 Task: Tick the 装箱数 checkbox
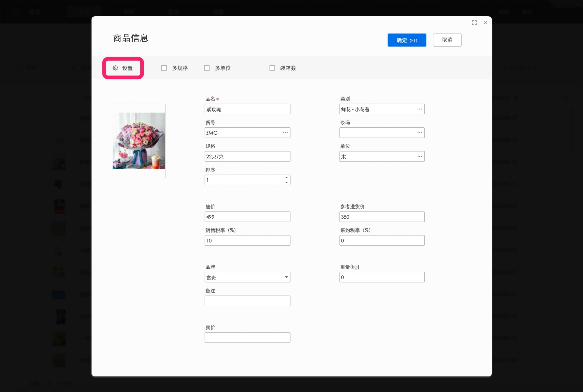point(272,68)
